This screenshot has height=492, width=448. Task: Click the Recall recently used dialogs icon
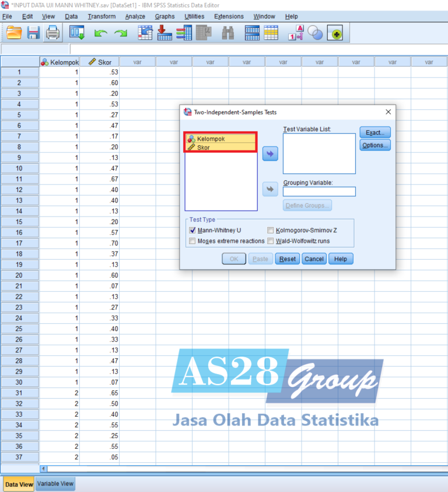click(77, 33)
